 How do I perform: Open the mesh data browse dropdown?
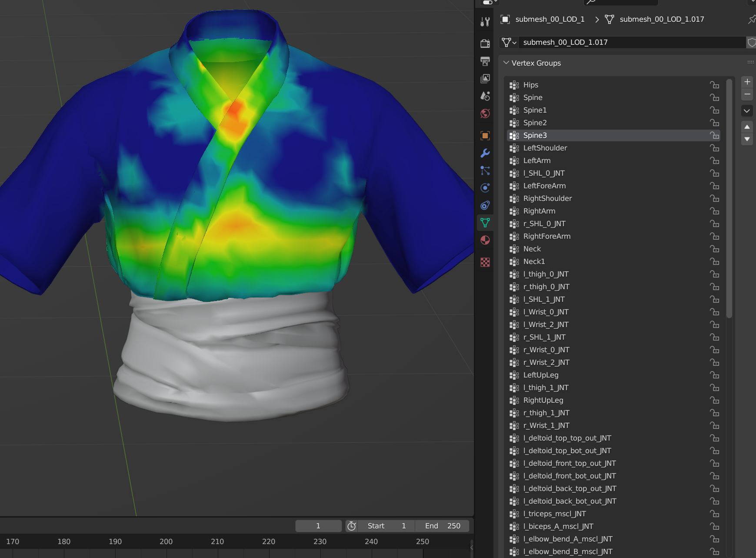point(509,42)
